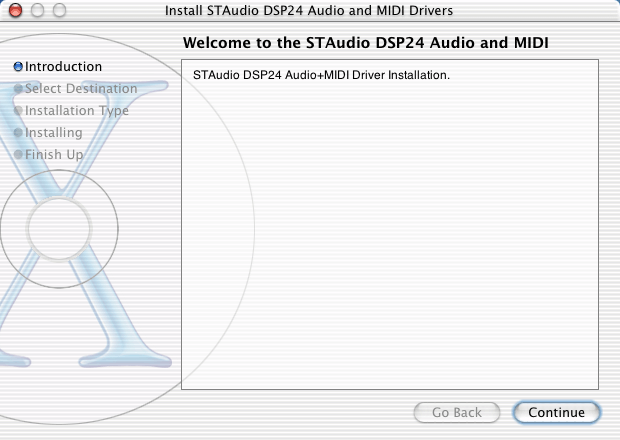Click the 'STAudio DSP24 Audio+MIDI Driver Installation.' text
The image size is (620, 440).
[x=321, y=75]
